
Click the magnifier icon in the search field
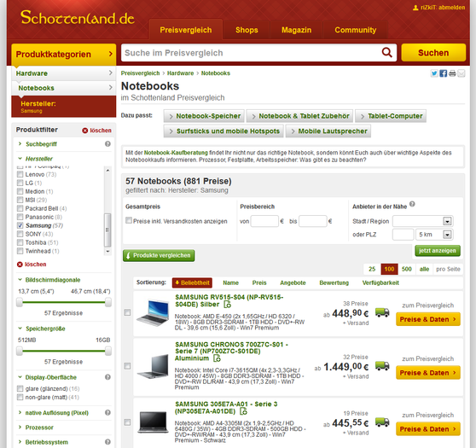pyautogui.click(x=386, y=53)
